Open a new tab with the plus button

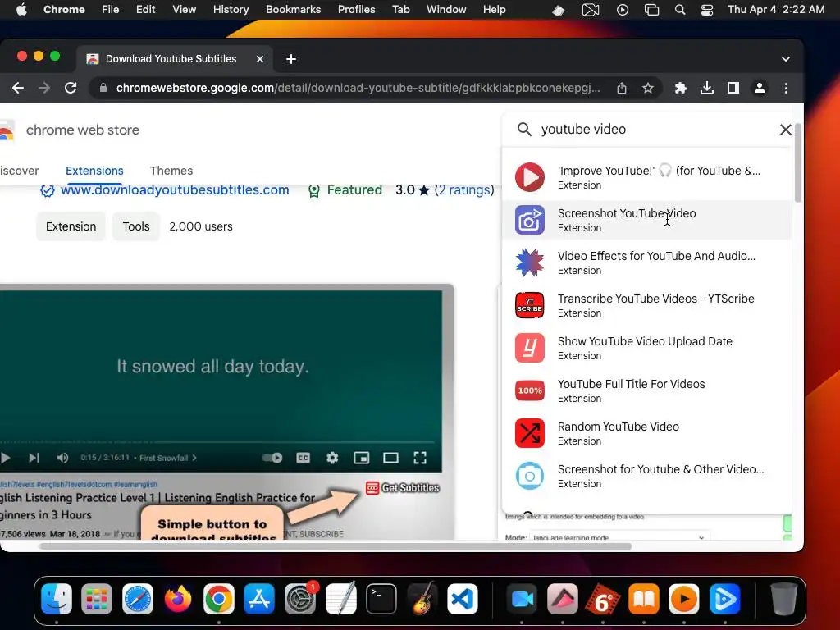291,59
